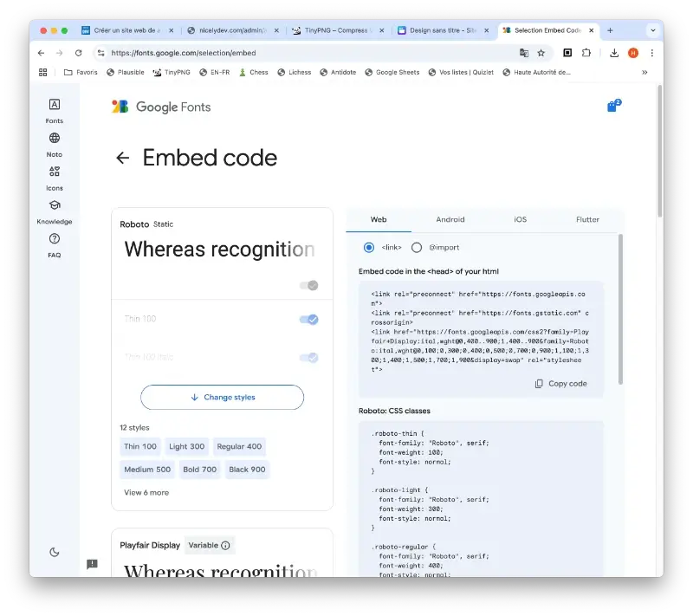Go back using the Embed code arrow
Screen dimensions: 693x616
coord(122,158)
